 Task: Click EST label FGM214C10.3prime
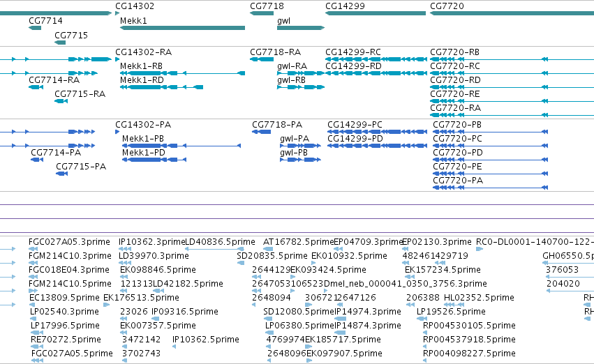click(x=70, y=256)
